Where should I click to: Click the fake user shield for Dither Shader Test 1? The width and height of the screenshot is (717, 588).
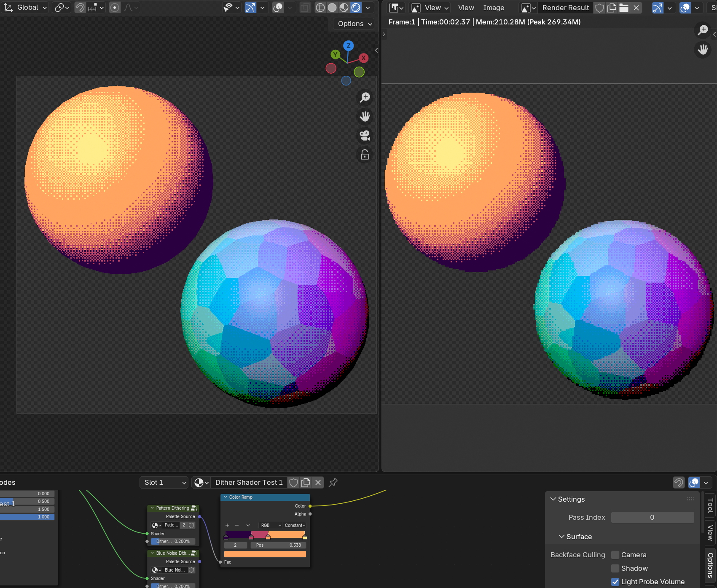pyautogui.click(x=293, y=482)
